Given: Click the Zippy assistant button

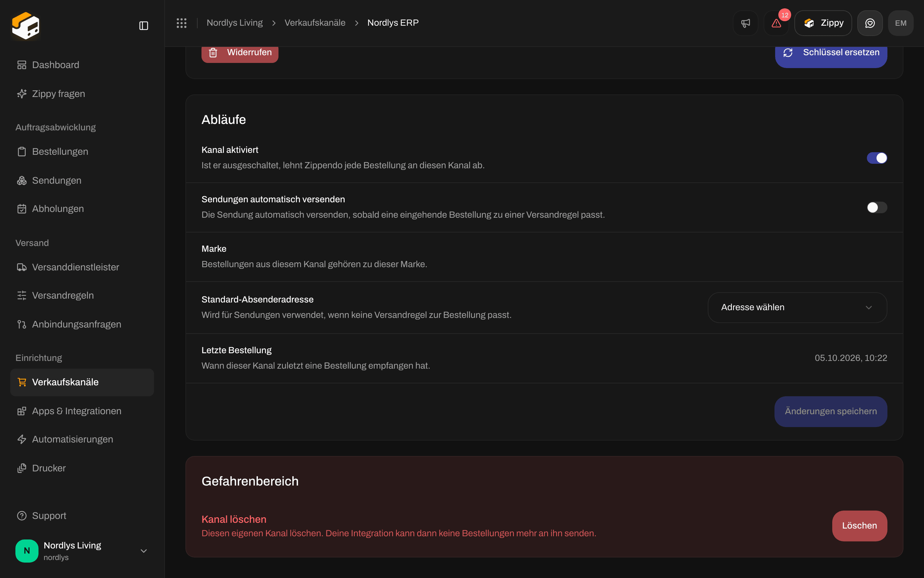Looking at the screenshot, I should coord(823,23).
